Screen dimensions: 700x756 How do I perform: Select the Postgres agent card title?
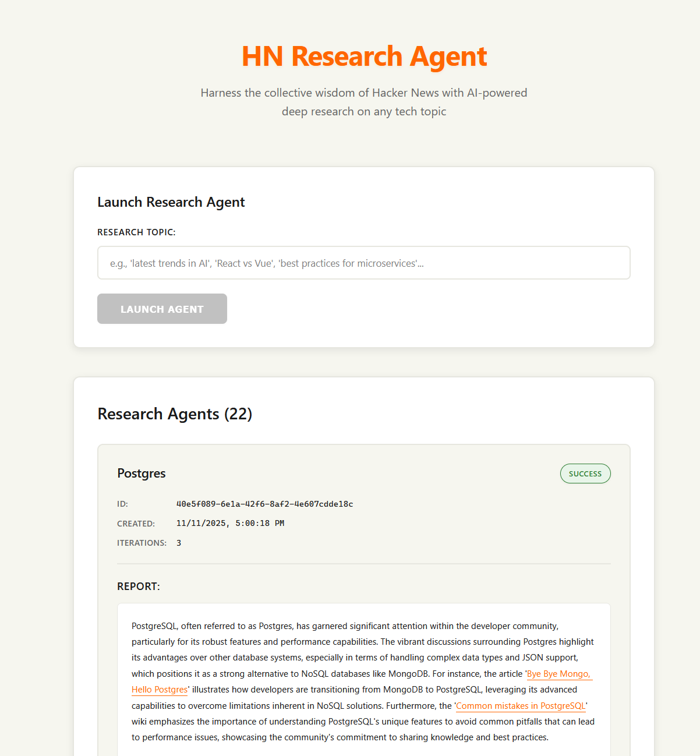click(x=141, y=474)
